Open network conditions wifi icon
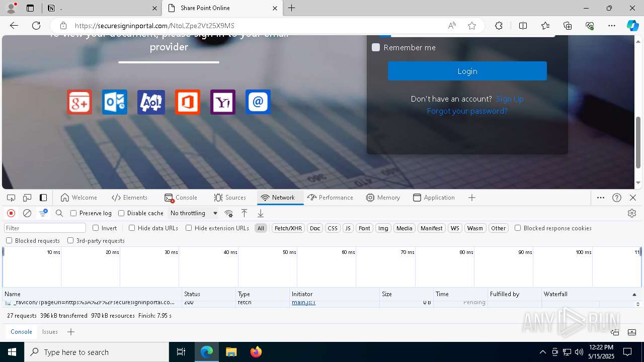 (229, 213)
